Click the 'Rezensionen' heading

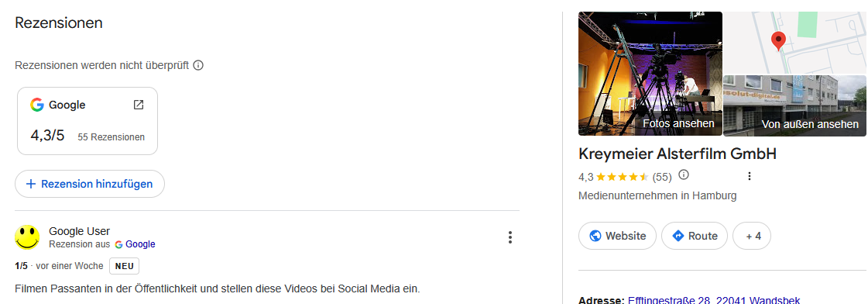pyautogui.click(x=59, y=23)
